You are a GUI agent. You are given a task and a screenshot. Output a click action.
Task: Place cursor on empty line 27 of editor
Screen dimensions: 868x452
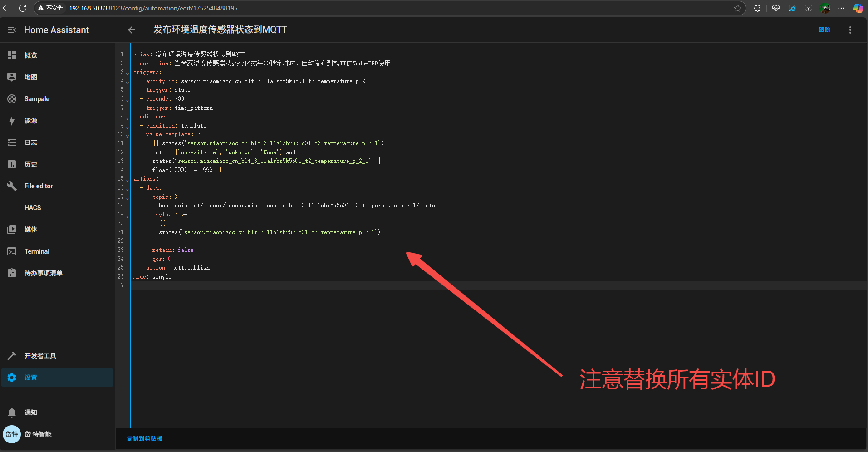pos(272,285)
